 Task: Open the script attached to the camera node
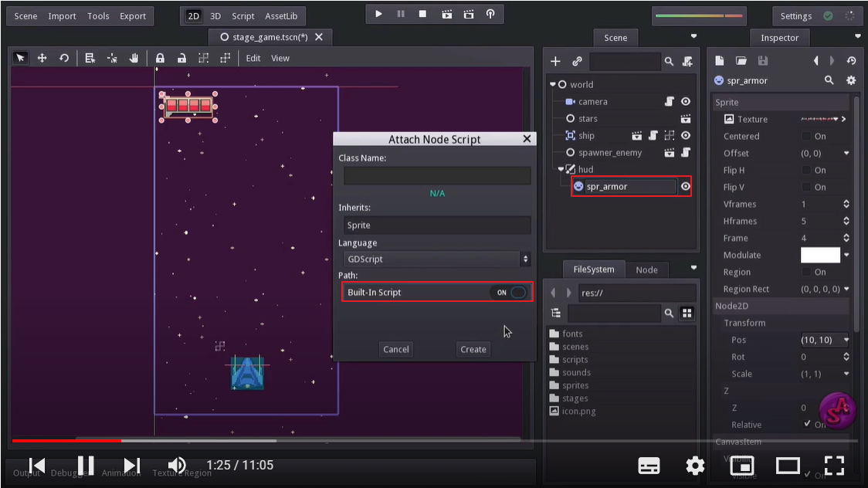coord(670,101)
